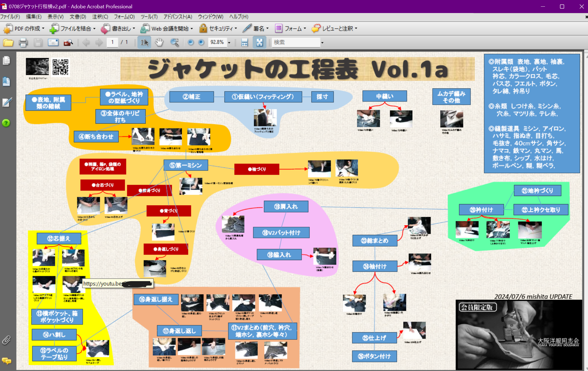Expand the zoom percentage dropdown
The image size is (588, 371).
click(229, 43)
